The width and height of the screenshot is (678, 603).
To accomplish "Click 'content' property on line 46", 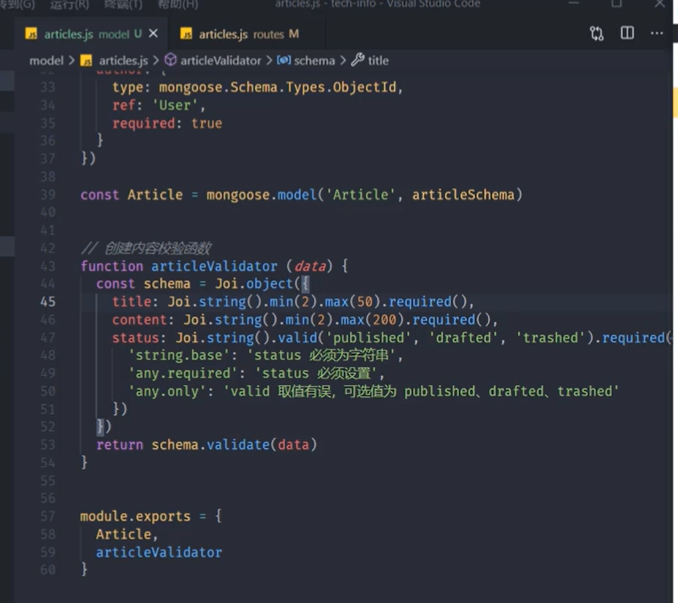I will 140,319.
